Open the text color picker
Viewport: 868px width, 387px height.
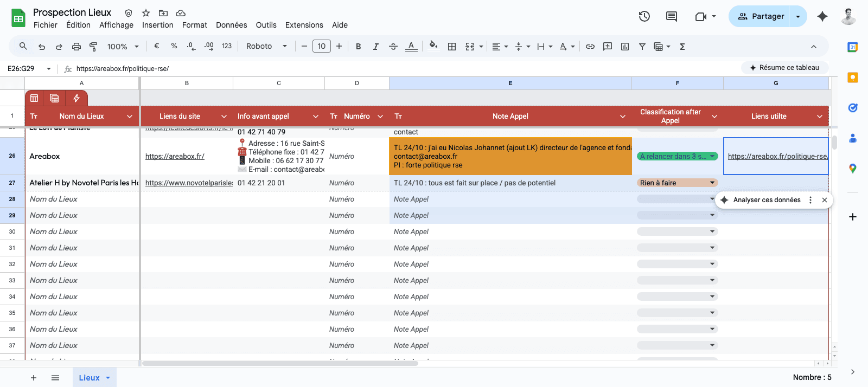click(411, 47)
